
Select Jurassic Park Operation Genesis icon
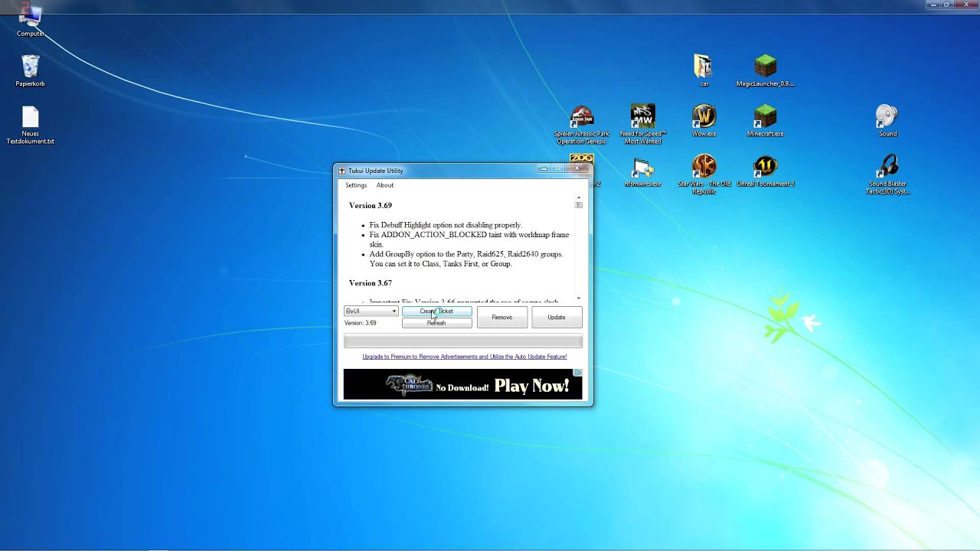point(582,125)
